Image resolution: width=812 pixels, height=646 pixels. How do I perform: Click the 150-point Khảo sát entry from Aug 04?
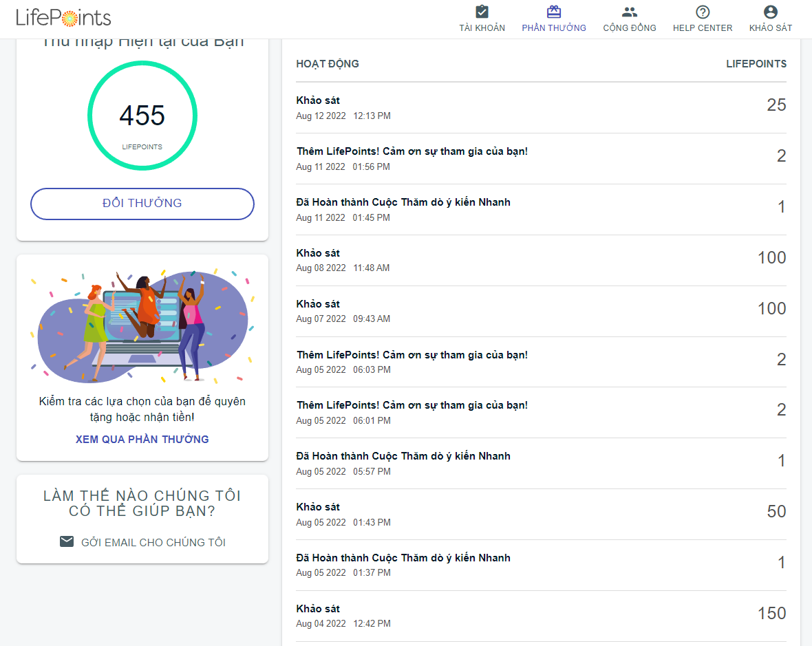click(x=541, y=616)
